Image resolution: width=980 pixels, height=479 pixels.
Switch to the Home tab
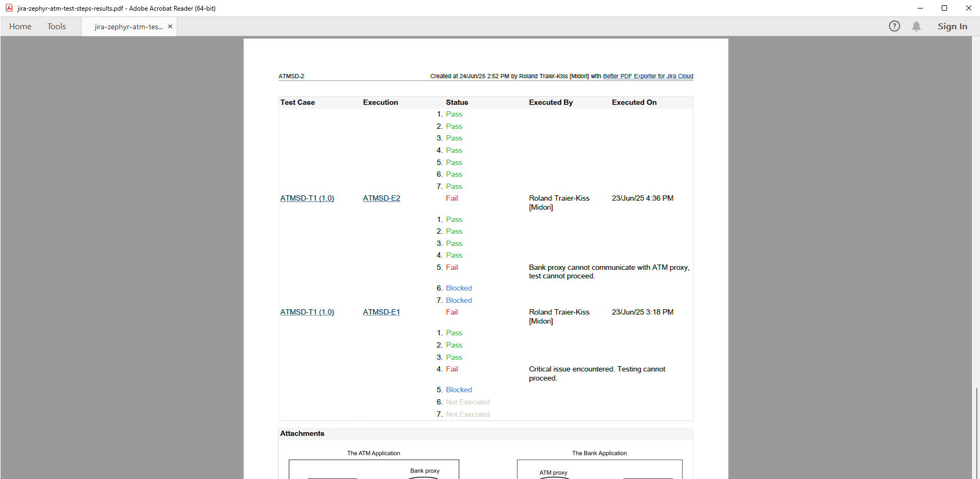pyautogui.click(x=20, y=26)
